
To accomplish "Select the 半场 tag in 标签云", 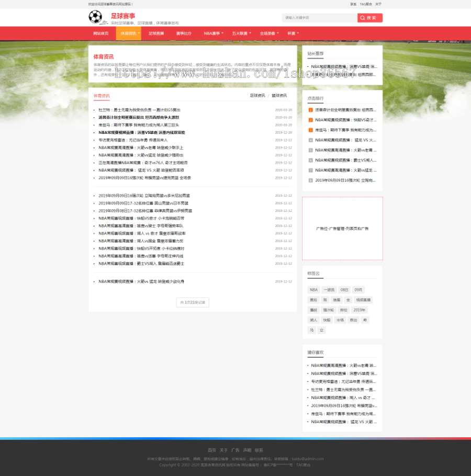I will point(340,320).
